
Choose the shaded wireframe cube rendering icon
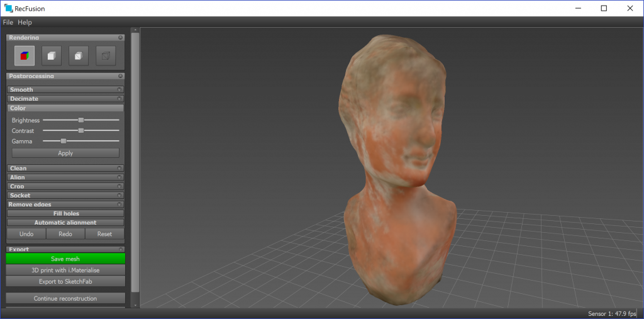(79, 56)
